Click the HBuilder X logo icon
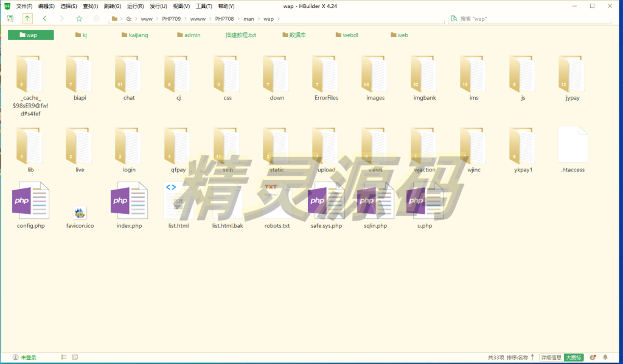 click(x=7, y=6)
